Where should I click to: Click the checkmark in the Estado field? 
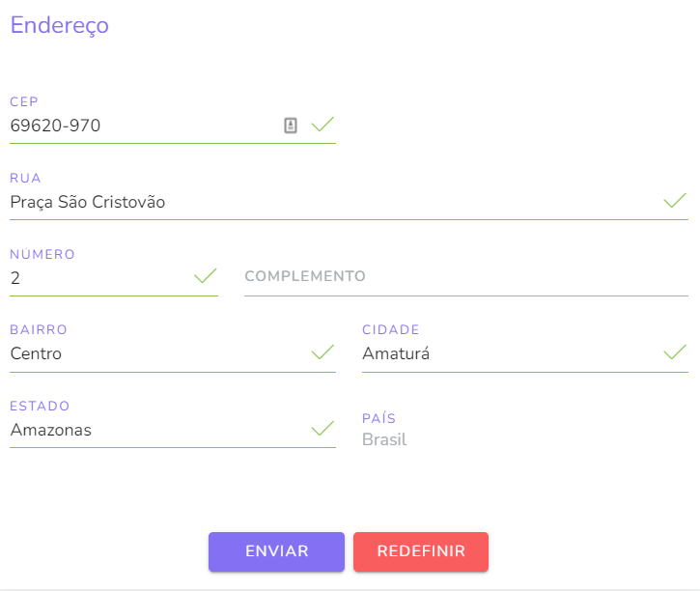pos(322,429)
